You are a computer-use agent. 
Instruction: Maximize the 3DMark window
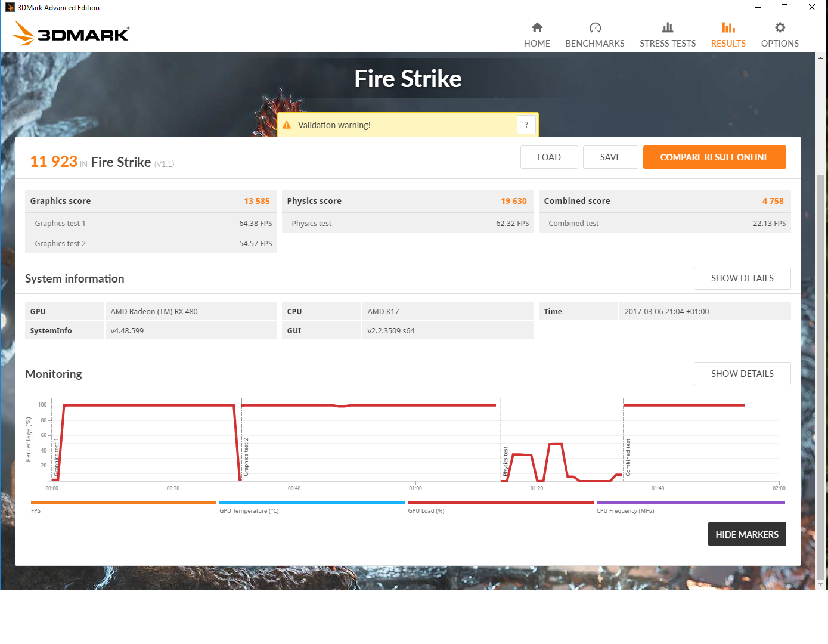point(784,7)
